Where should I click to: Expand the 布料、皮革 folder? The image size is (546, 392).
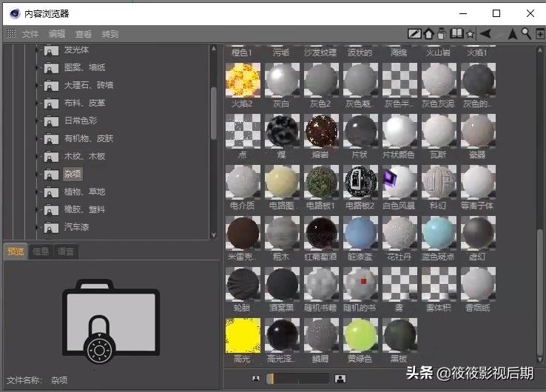pos(37,103)
